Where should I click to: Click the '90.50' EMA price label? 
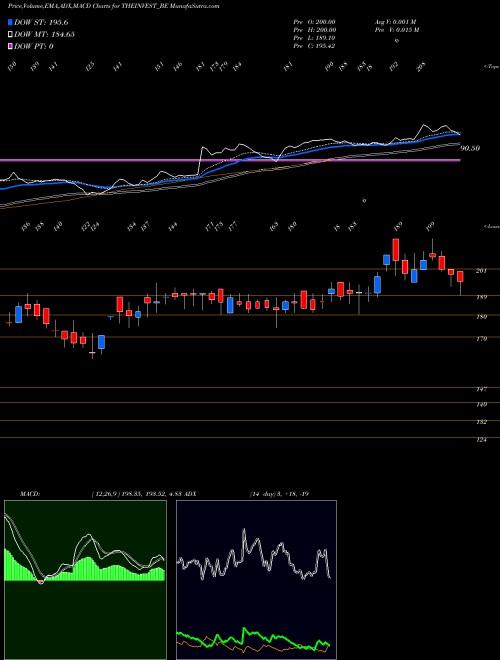click(x=471, y=148)
